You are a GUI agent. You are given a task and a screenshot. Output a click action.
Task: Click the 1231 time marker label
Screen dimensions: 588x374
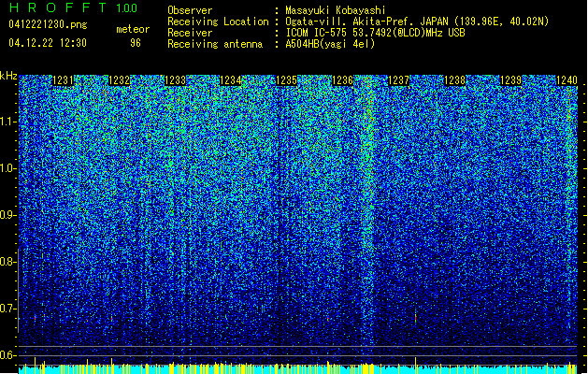pos(64,80)
